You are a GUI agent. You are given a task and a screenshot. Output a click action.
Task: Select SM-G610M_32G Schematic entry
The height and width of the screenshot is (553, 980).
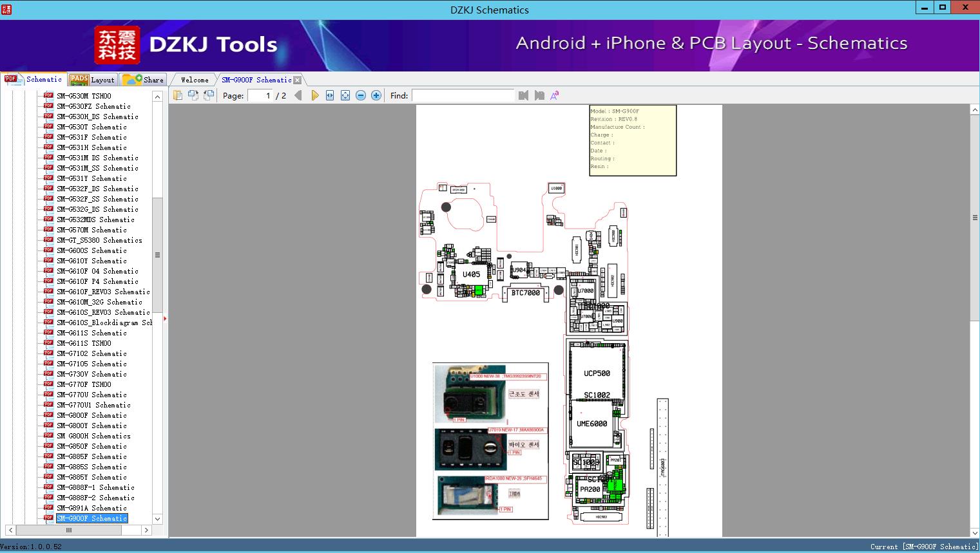pyautogui.click(x=99, y=302)
